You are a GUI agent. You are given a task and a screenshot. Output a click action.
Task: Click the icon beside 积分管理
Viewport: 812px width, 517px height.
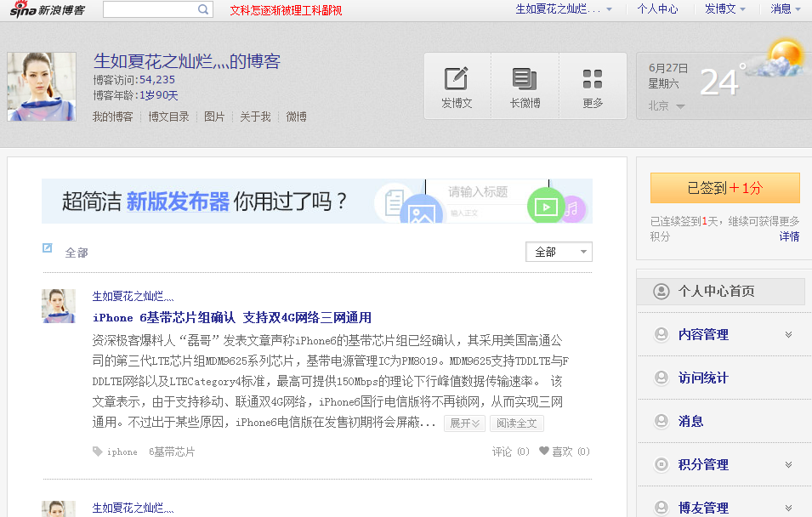click(662, 464)
